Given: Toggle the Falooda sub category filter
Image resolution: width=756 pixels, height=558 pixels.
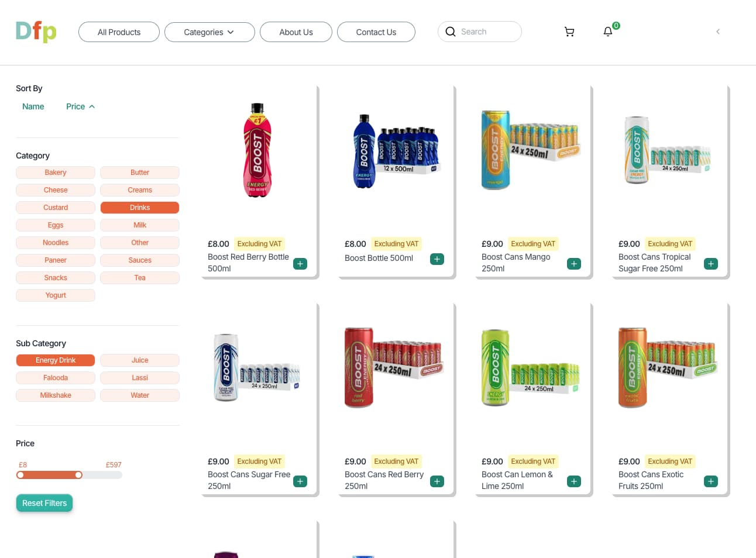Looking at the screenshot, I should 56,378.
